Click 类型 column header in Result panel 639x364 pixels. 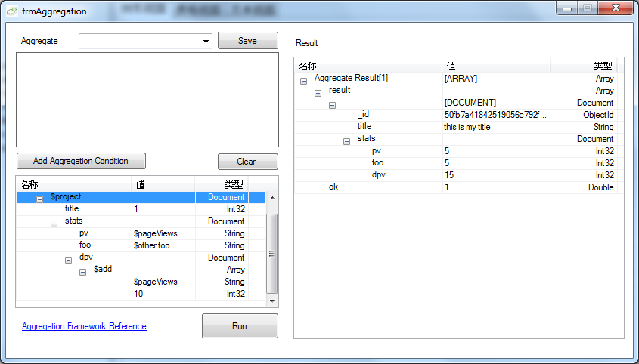coord(584,66)
